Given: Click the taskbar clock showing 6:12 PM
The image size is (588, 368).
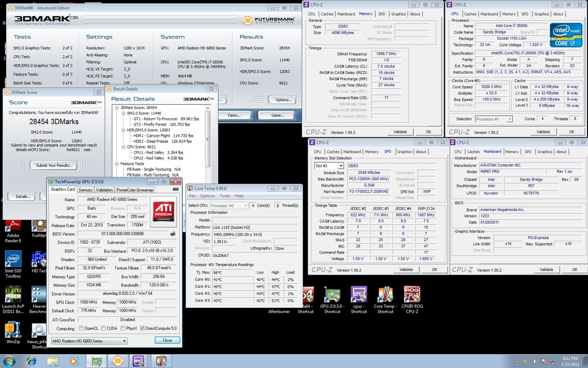Looking at the screenshot, I should pos(570,361).
